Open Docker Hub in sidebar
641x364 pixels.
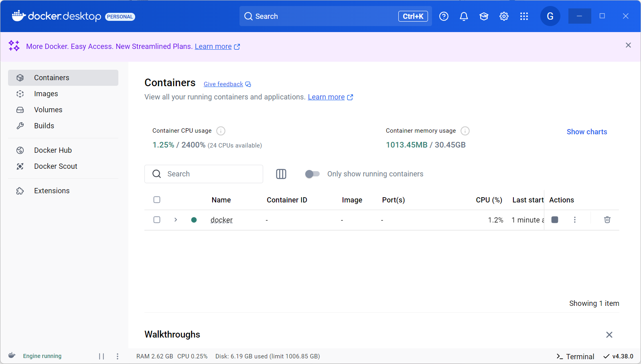[x=63, y=150]
